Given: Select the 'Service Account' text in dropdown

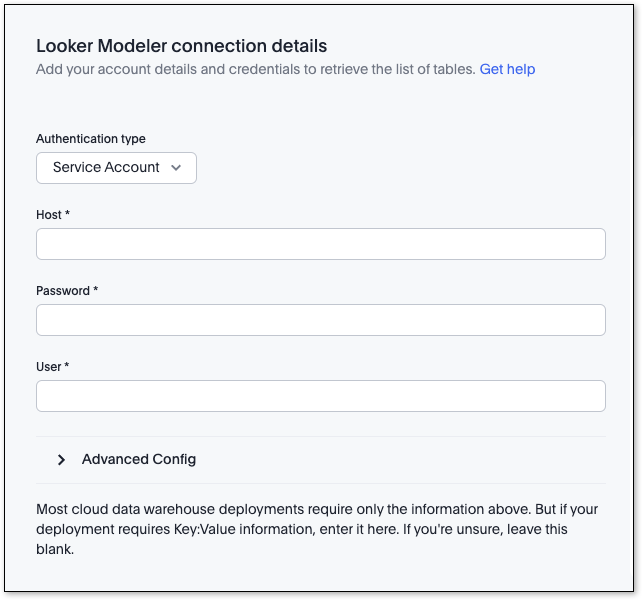Looking at the screenshot, I should 106,168.
